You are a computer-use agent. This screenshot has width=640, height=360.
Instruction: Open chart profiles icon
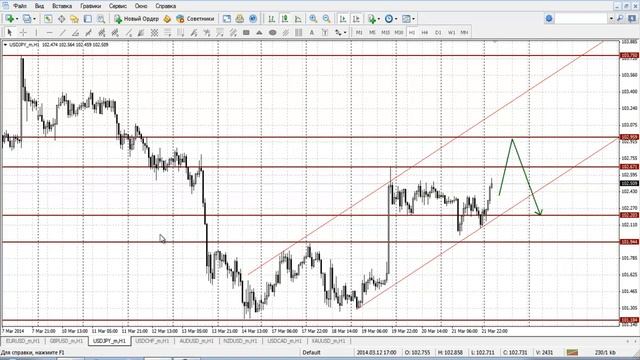tap(27, 19)
